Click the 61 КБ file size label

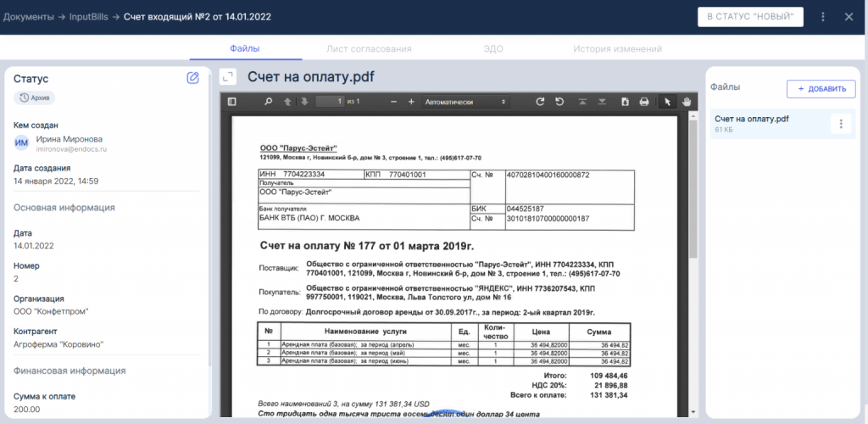[723, 130]
